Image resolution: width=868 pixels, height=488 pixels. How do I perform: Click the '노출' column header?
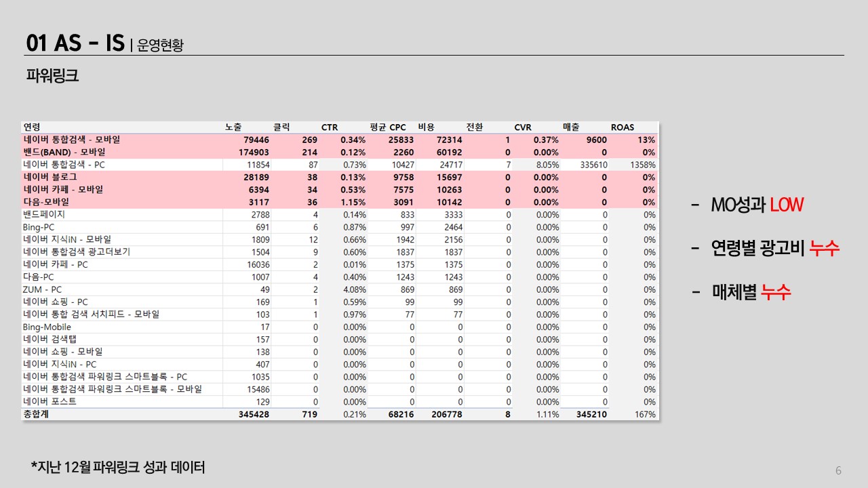pos(233,127)
